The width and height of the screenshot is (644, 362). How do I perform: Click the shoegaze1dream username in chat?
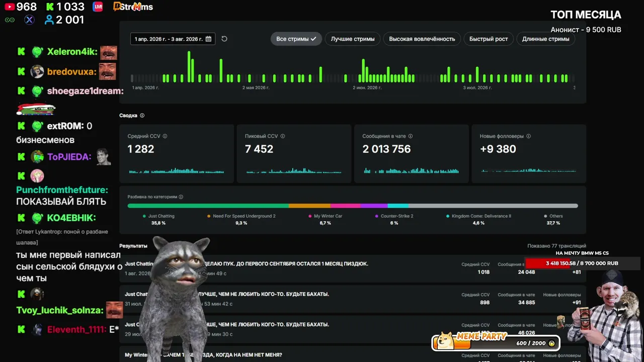coord(85,91)
